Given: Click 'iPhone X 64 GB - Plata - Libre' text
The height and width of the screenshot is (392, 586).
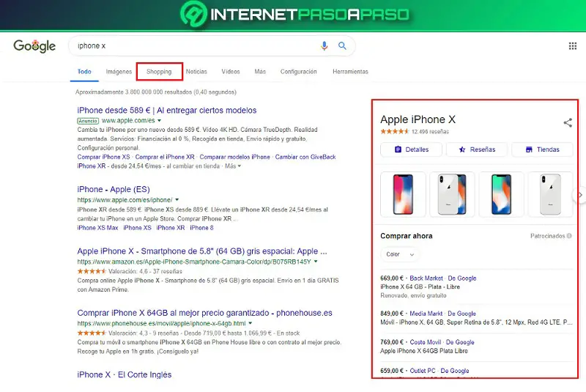Looking at the screenshot, I should click(420, 286).
